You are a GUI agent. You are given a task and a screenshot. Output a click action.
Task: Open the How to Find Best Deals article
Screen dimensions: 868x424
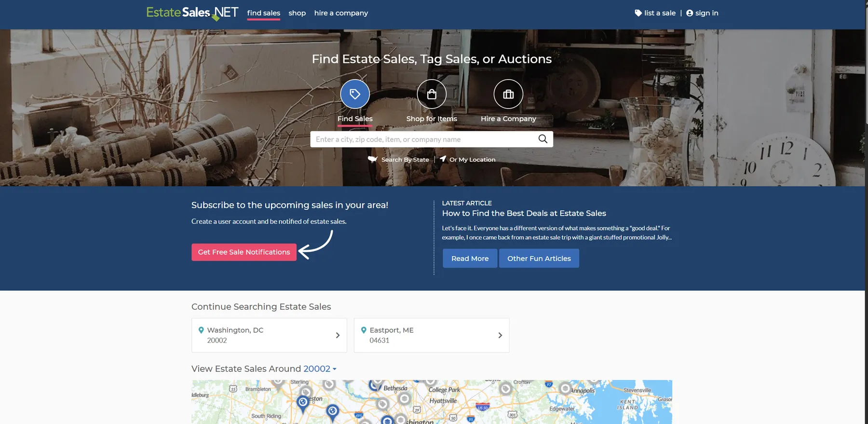pyautogui.click(x=524, y=213)
